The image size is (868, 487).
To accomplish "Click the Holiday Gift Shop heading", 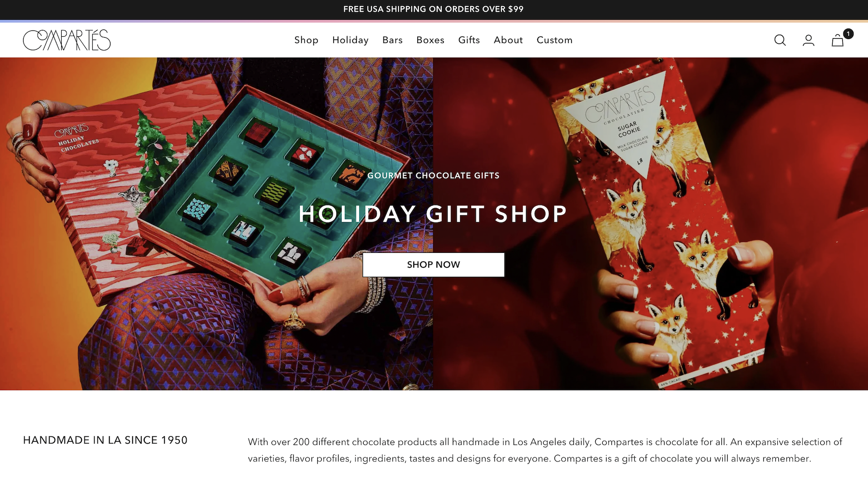I will coord(433,214).
